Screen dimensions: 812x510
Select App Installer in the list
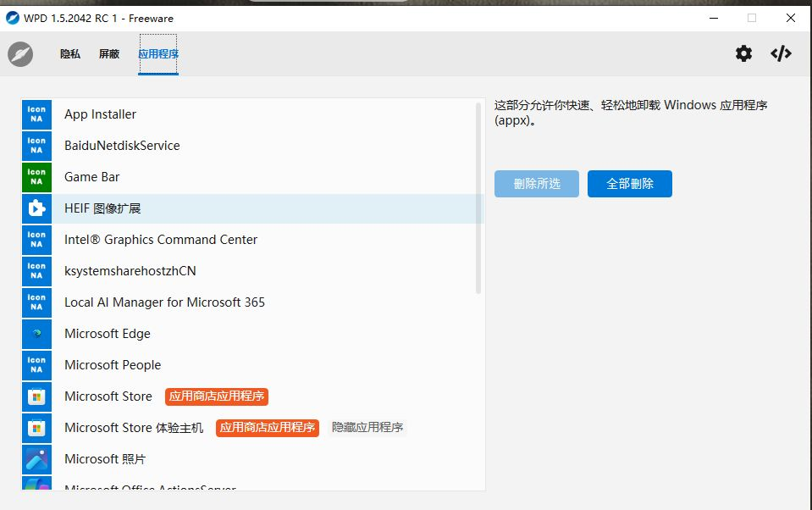pyautogui.click(x=100, y=114)
